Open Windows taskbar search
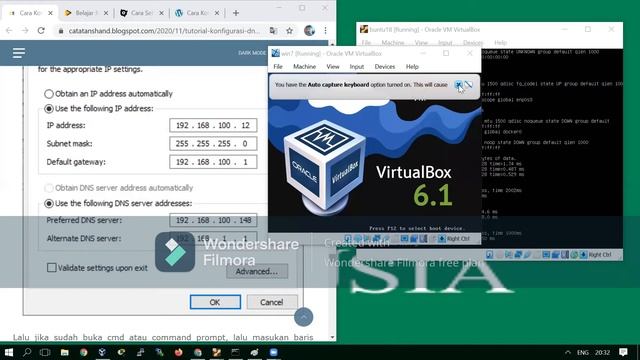 tap(27, 352)
